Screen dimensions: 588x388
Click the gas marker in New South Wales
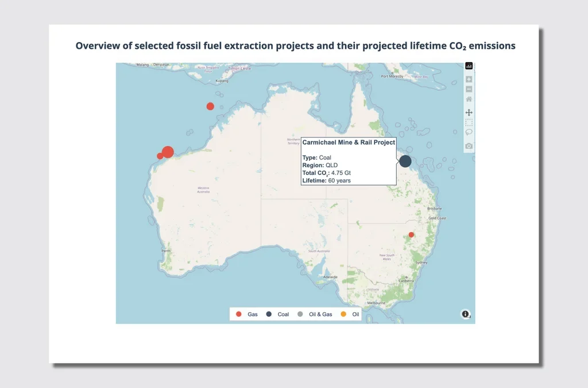coord(411,235)
